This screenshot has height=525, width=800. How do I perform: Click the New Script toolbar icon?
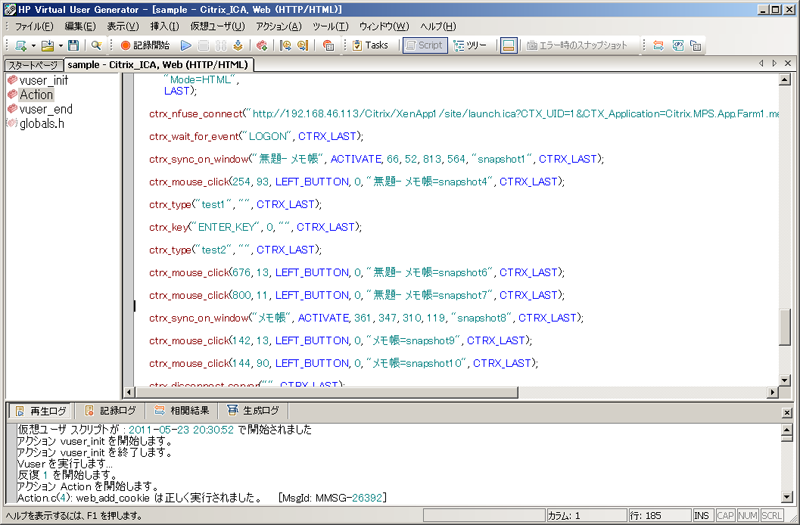(21, 45)
